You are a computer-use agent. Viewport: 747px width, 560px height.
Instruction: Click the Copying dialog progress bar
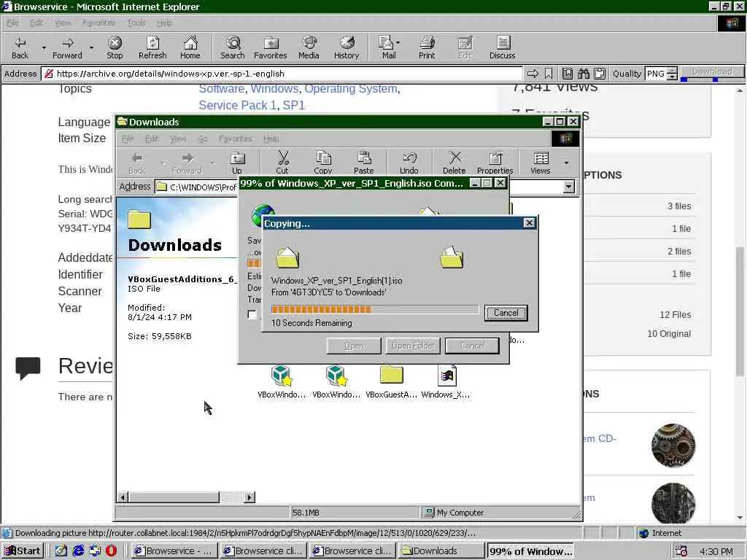[x=375, y=309]
